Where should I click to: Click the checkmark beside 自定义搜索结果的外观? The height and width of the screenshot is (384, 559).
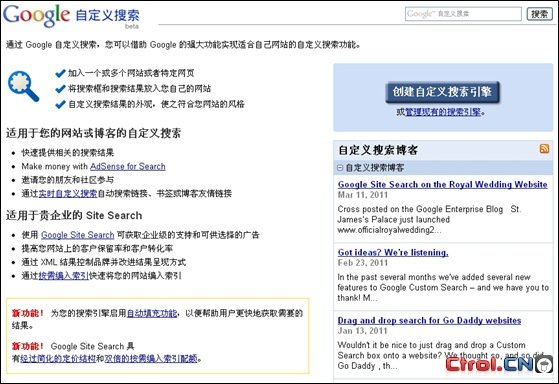(61, 104)
